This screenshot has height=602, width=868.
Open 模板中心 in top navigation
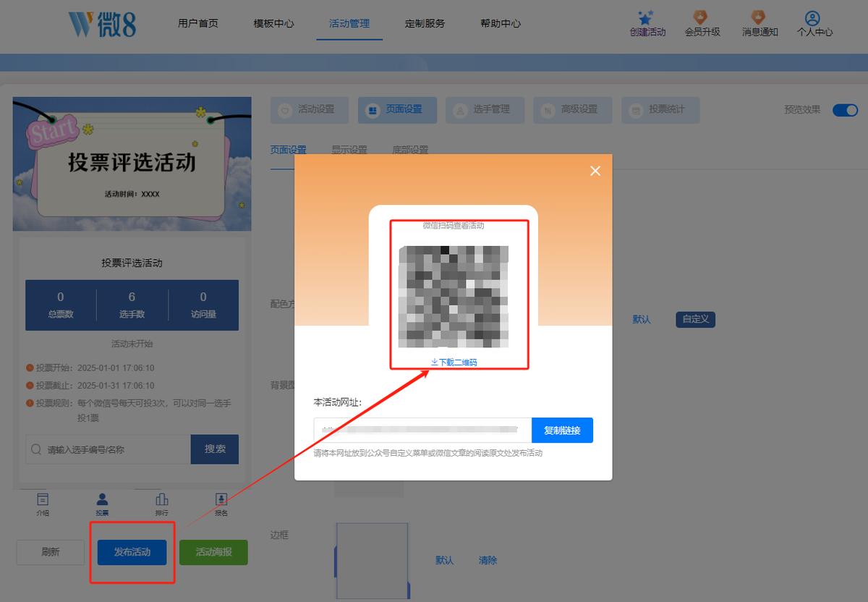(x=273, y=23)
